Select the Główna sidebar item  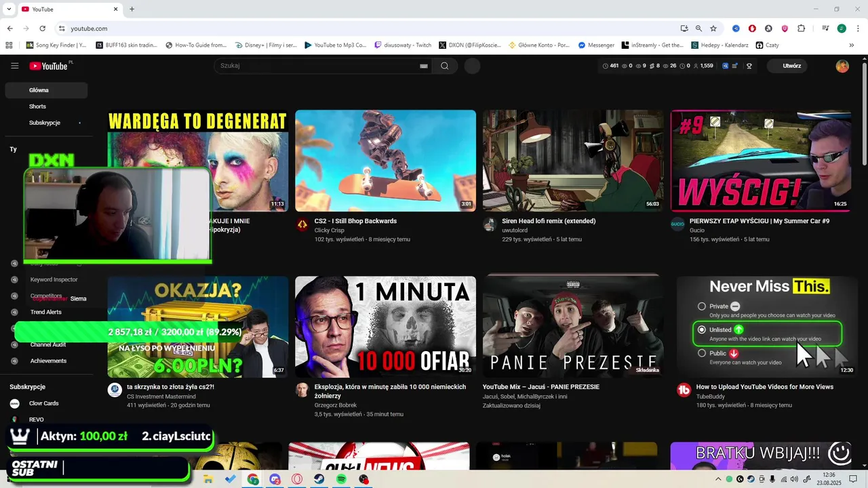[46, 90]
